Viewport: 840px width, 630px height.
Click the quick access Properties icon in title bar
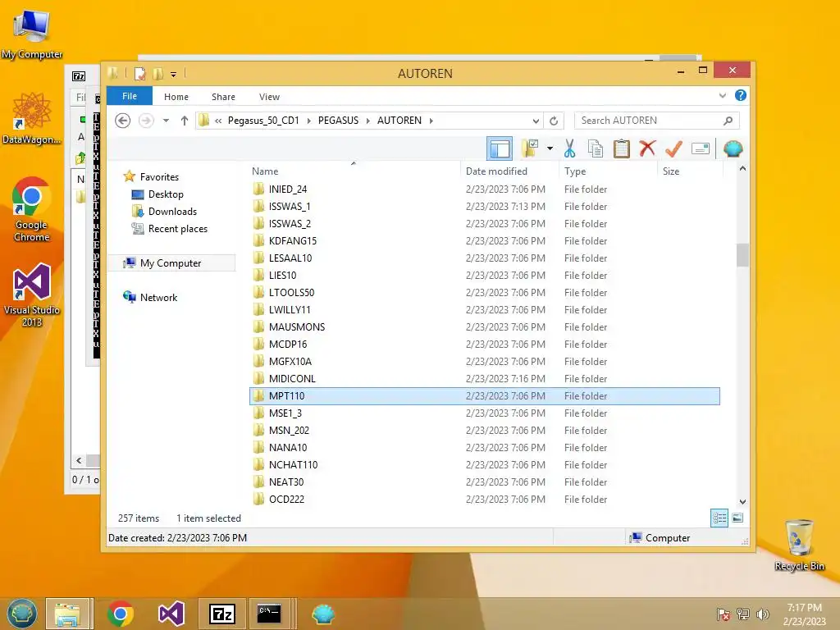coord(139,74)
